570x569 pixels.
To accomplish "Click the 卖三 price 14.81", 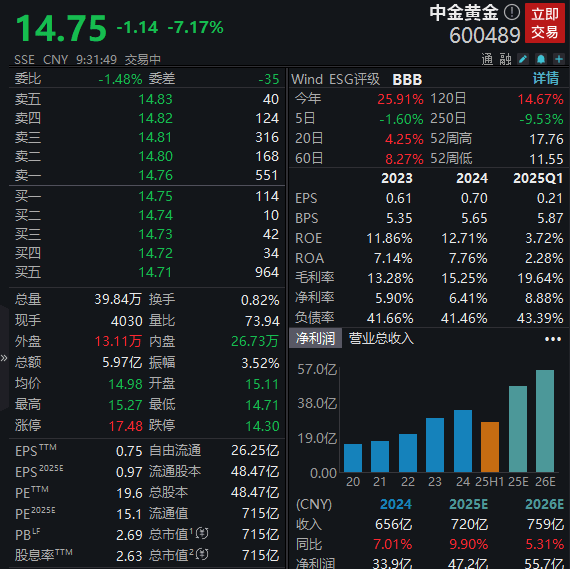I will click(x=155, y=137).
